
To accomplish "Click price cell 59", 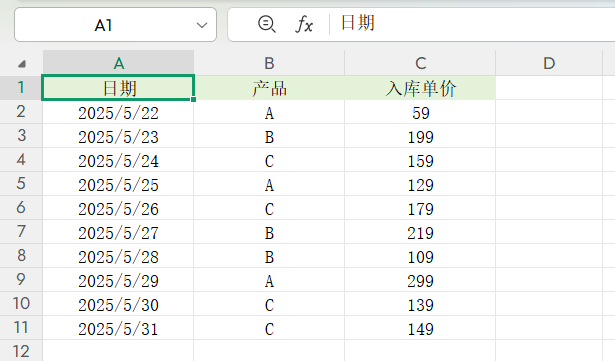I will pyautogui.click(x=420, y=113).
